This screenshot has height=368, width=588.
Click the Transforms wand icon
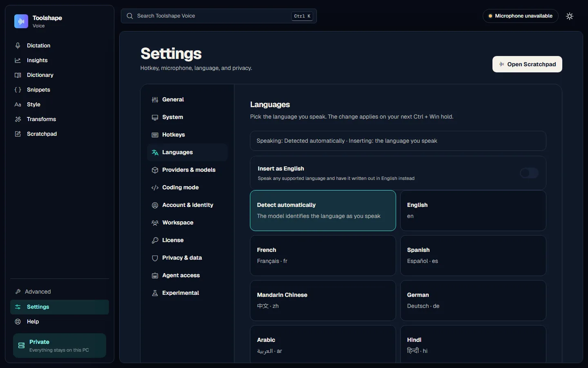coord(18,119)
